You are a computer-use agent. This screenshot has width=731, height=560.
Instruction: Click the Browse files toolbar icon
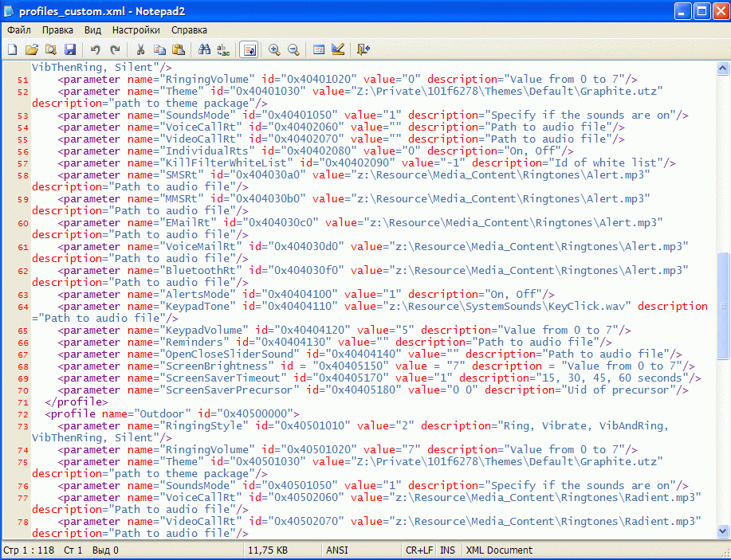[51, 49]
